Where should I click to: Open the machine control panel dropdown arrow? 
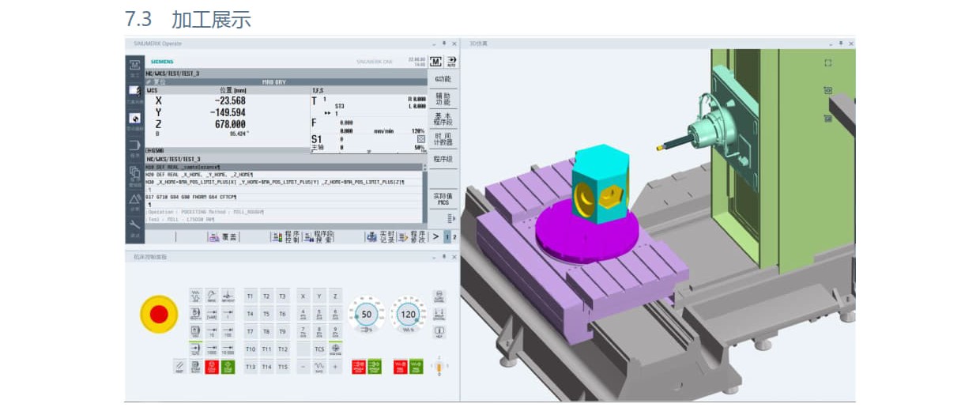pos(433,257)
